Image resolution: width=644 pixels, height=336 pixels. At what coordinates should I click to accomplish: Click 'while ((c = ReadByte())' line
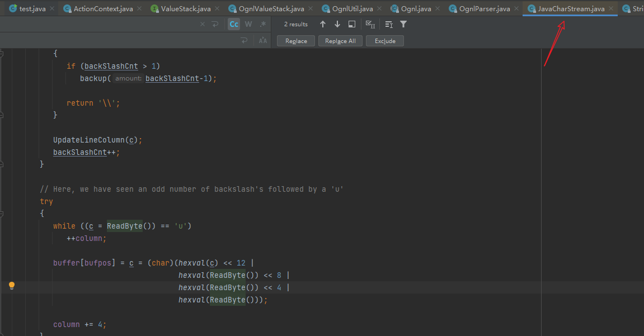point(122,226)
